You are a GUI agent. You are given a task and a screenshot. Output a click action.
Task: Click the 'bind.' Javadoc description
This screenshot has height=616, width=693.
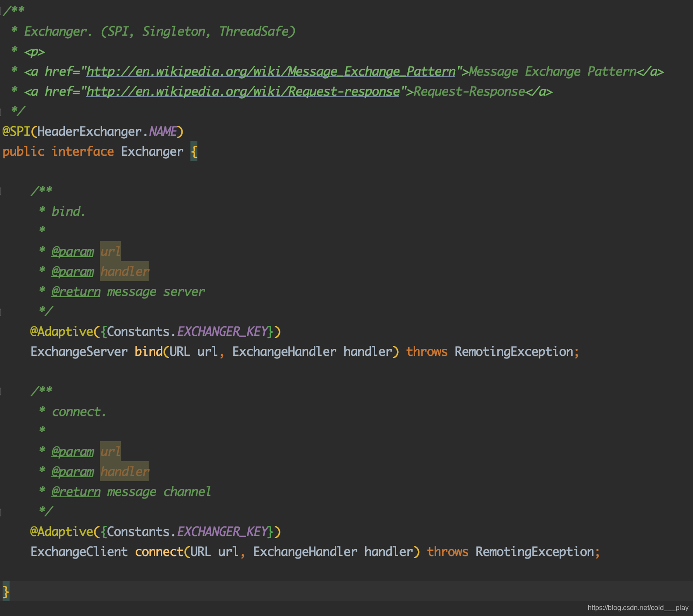point(69,211)
